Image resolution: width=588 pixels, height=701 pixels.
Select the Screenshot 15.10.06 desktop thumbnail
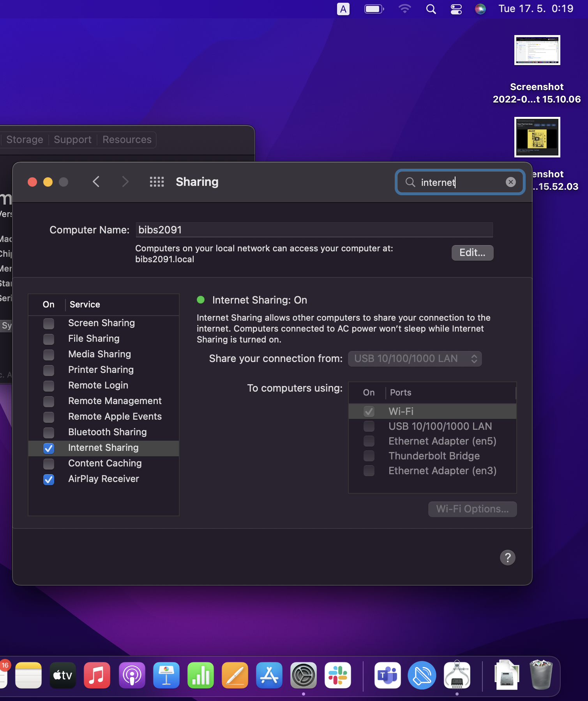(537, 50)
